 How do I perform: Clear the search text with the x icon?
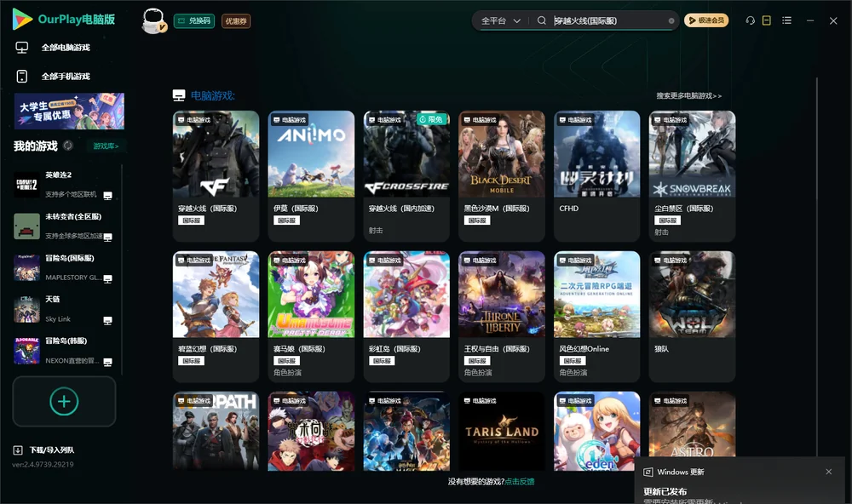(671, 21)
